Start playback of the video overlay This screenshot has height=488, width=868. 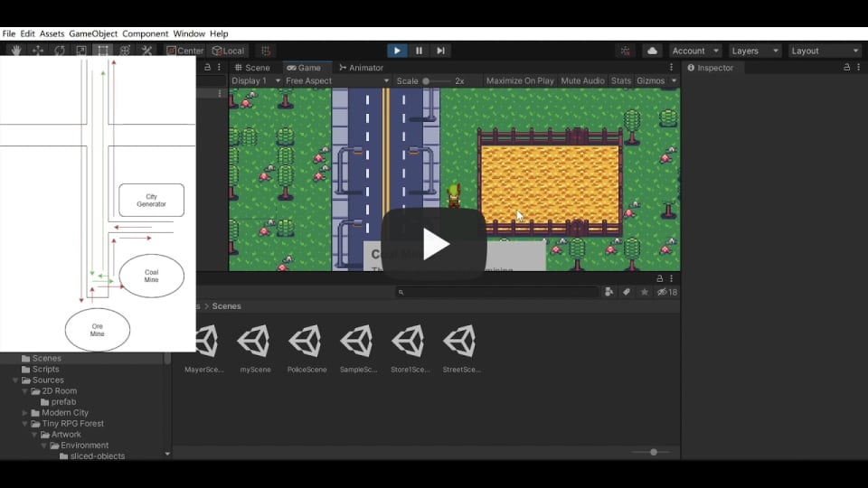coord(434,244)
